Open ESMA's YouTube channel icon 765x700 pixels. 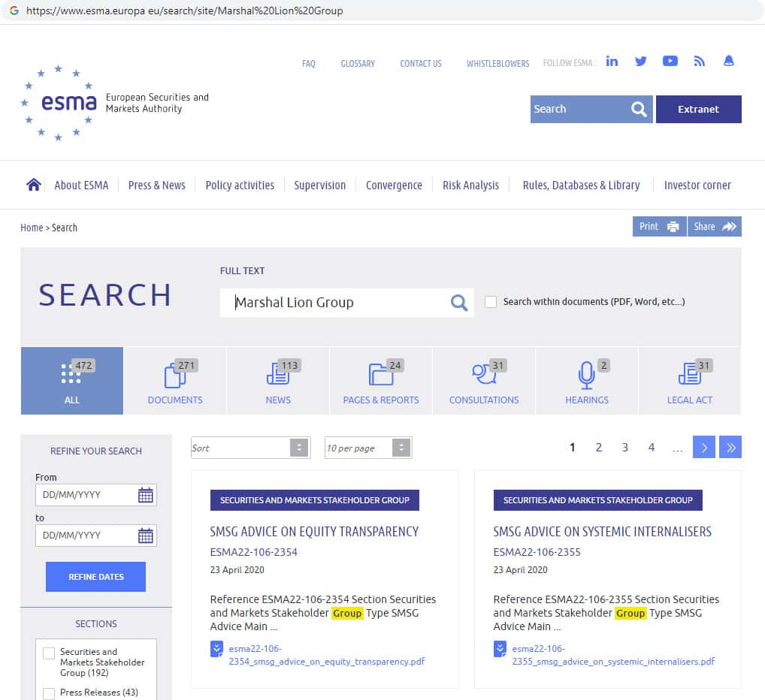pos(670,62)
